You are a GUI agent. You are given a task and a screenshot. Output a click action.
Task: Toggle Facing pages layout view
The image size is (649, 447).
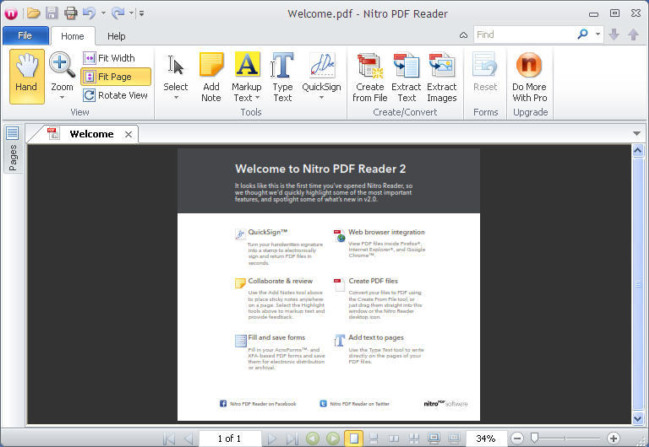(x=394, y=438)
